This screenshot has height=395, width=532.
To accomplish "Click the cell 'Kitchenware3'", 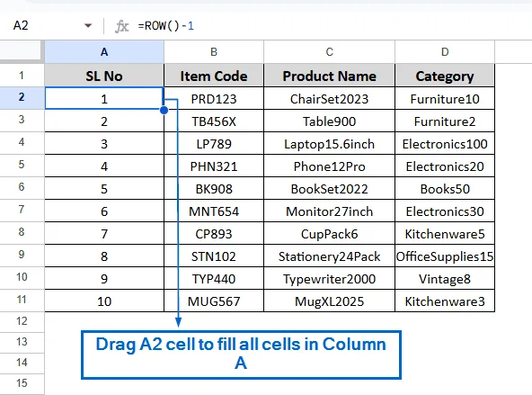I will (x=445, y=301).
